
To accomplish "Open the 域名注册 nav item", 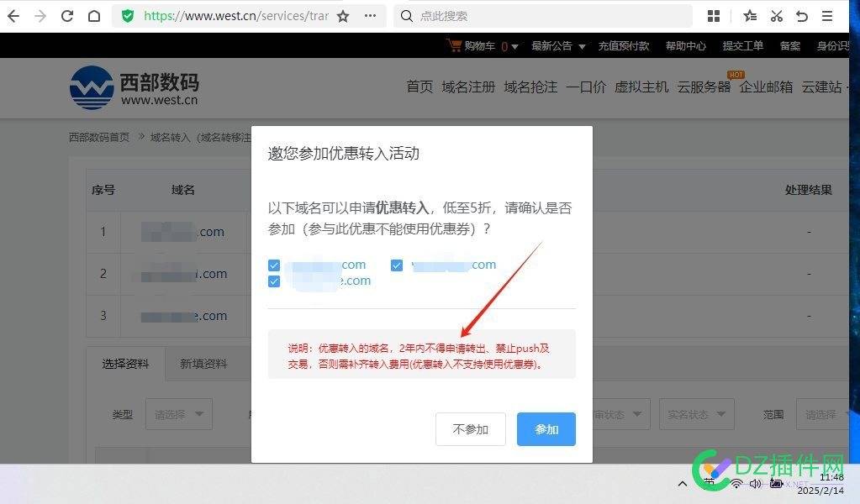I will coord(468,87).
